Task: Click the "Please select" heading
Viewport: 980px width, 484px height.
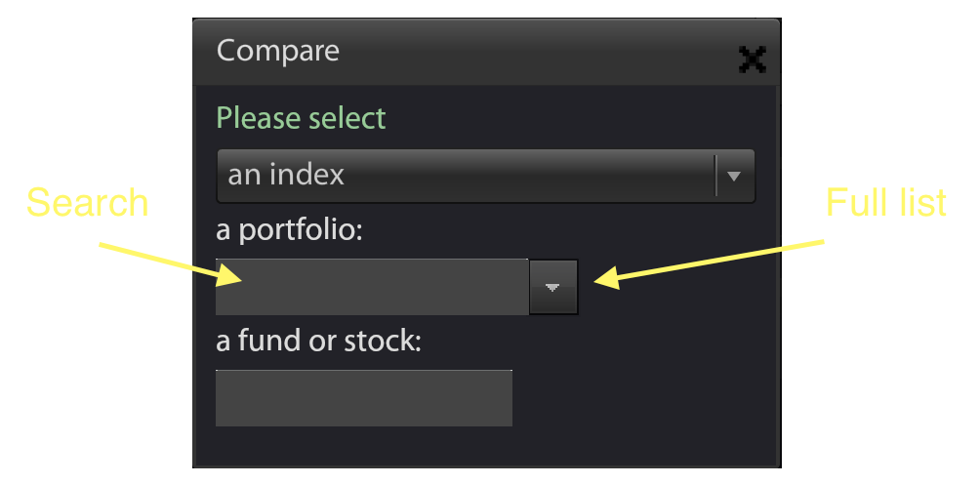Action: pyautogui.click(x=301, y=119)
